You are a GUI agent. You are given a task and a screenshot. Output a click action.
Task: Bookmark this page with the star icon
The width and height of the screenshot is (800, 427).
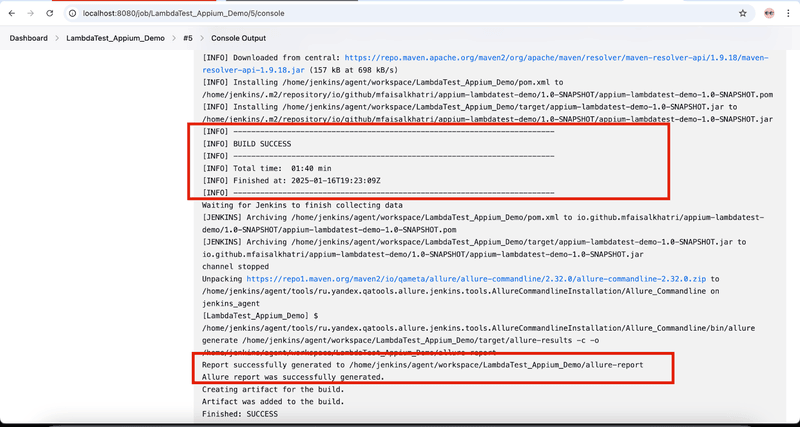pos(742,14)
